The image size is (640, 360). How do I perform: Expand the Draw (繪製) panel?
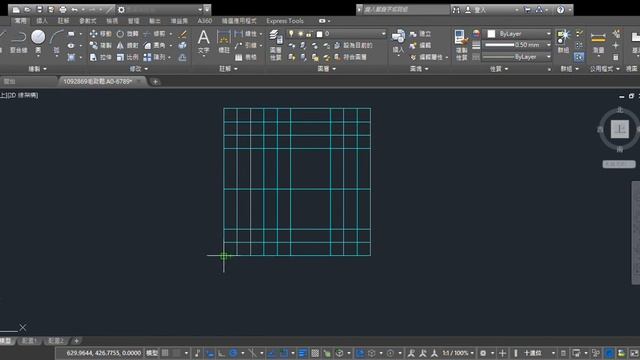38,69
